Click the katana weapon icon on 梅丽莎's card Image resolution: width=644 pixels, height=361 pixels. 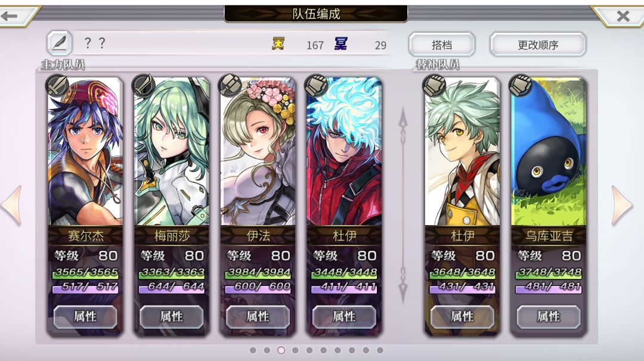click(x=144, y=86)
